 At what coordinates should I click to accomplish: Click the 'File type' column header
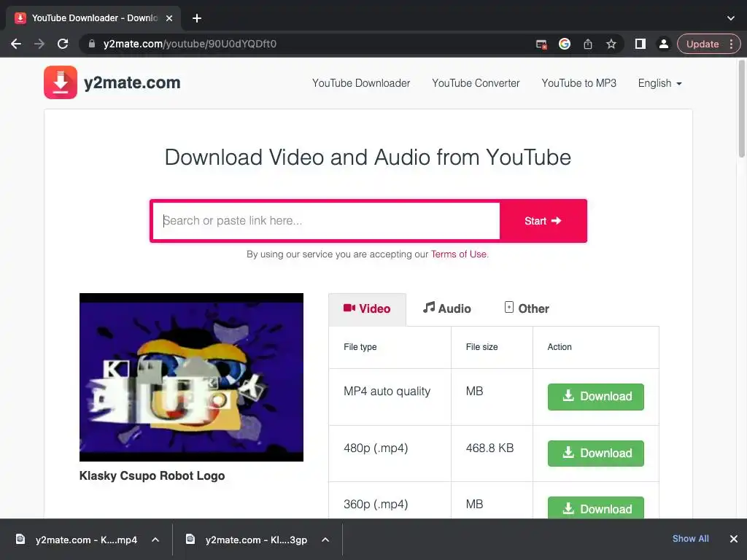click(x=360, y=347)
